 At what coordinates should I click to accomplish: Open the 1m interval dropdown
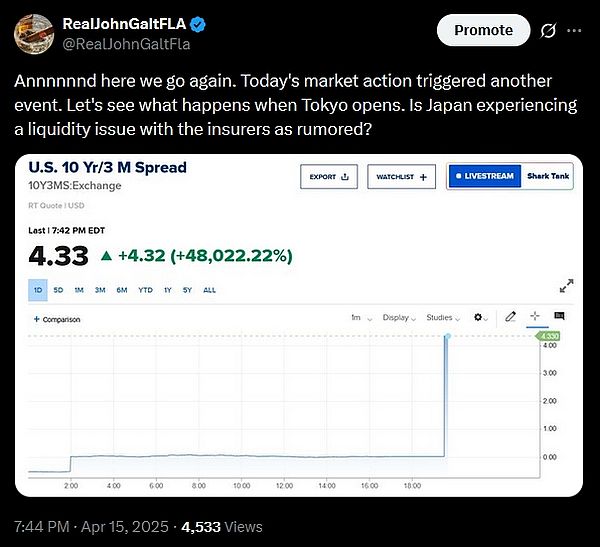tap(361, 318)
